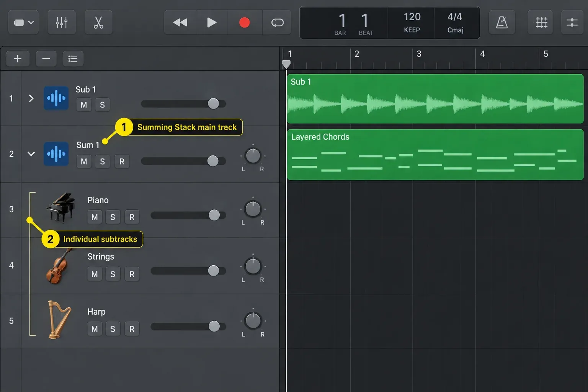Start playback with the Play button
The height and width of the screenshot is (392, 588).
pyautogui.click(x=212, y=23)
